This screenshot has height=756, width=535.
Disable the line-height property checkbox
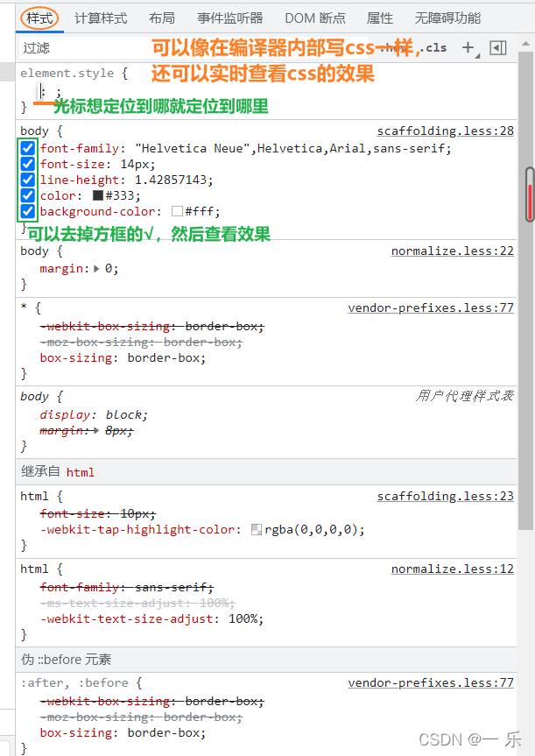point(28,180)
